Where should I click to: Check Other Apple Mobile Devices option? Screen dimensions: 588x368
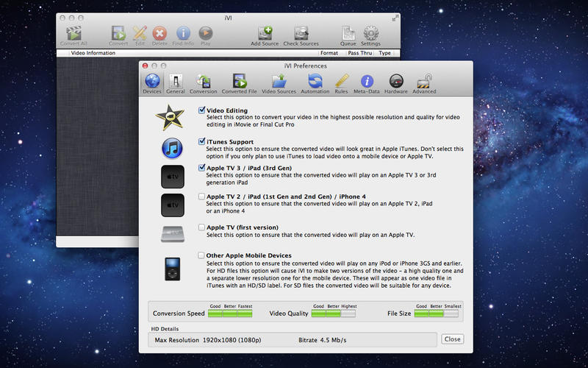[201, 255]
